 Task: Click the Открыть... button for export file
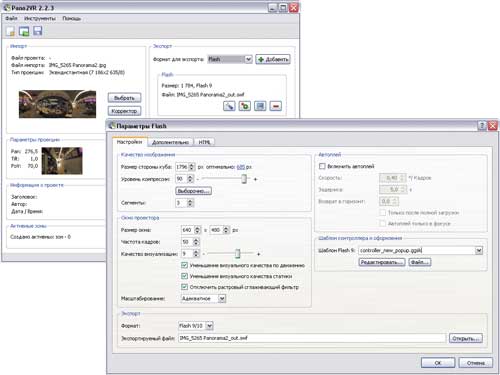tap(466, 338)
